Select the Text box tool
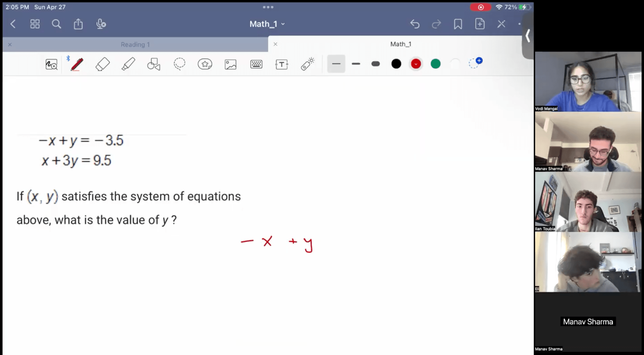The image size is (644, 355). pos(282,64)
